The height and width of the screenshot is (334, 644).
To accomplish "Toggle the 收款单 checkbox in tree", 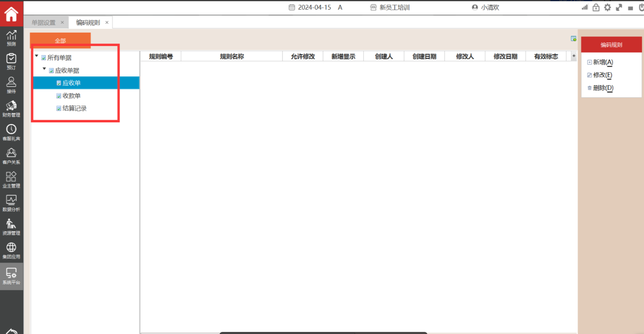I will (59, 96).
